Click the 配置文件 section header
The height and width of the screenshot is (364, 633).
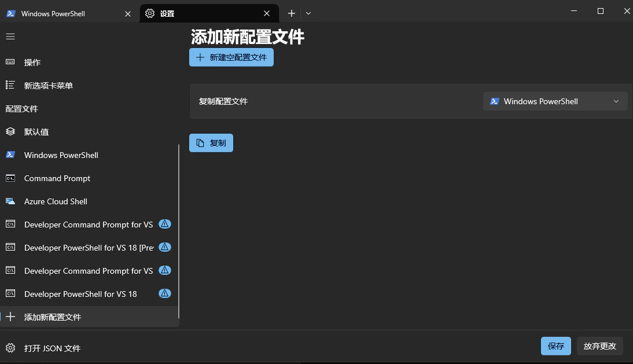pos(22,109)
